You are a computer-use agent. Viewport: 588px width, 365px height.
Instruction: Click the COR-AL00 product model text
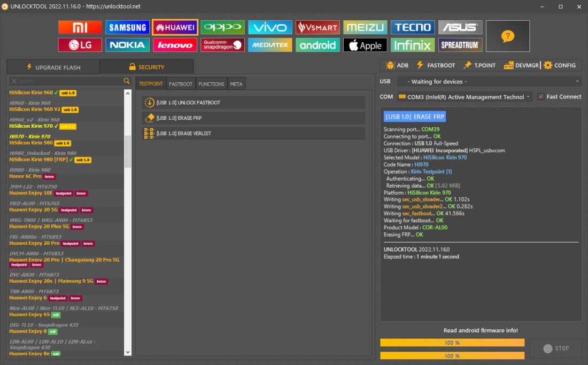click(x=435, y=228)
